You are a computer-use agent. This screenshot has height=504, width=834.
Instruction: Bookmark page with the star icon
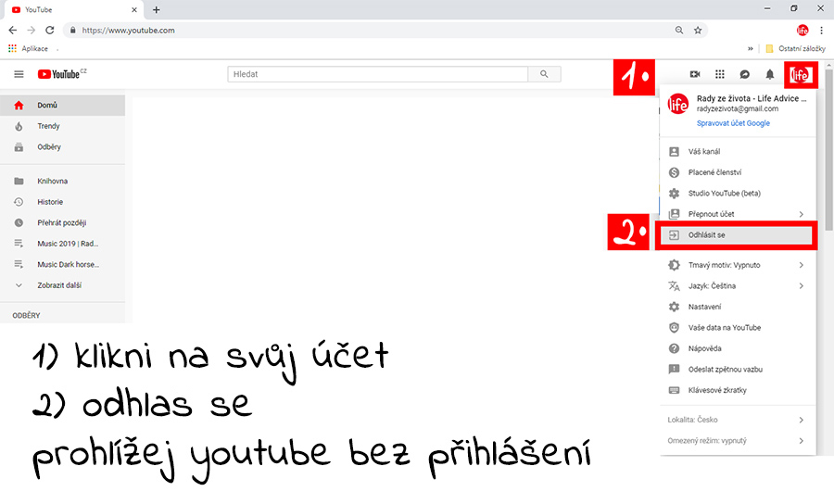point(698,31)
